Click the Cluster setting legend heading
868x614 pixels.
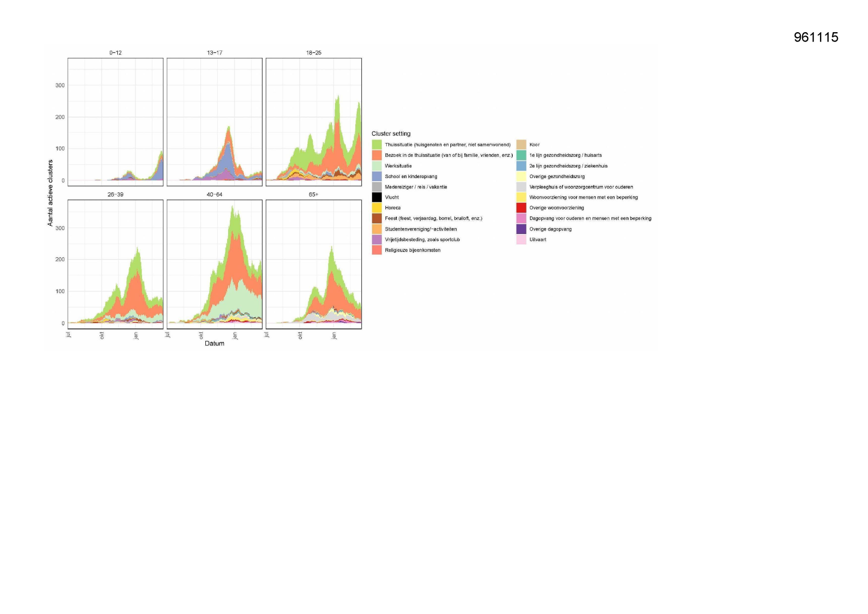pos(391,134)
